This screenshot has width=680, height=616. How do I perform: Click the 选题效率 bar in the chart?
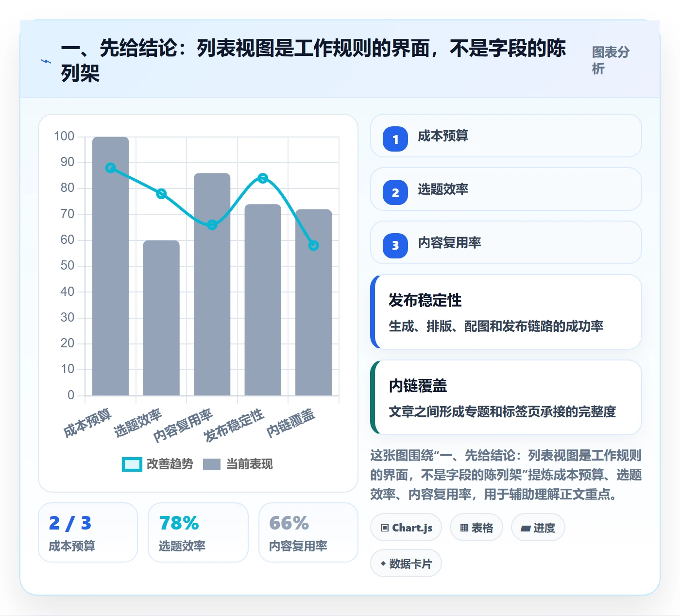click(161, 318)
